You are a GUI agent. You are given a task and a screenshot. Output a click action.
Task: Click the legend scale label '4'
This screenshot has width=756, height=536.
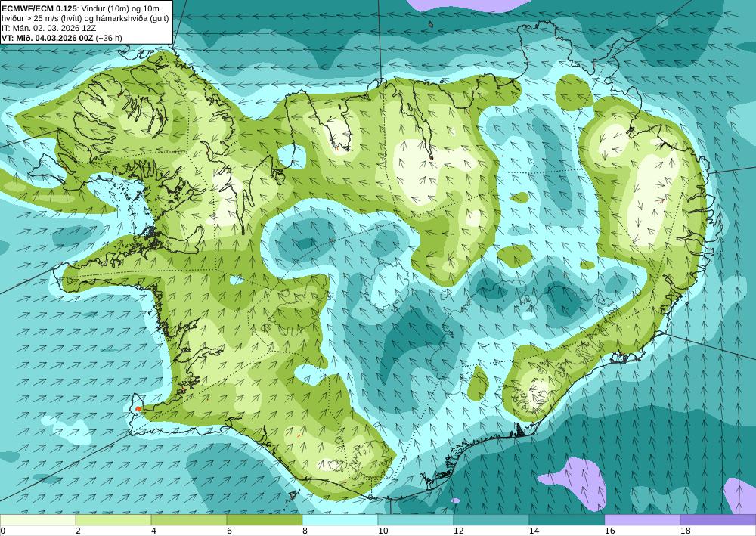coord(153,531)
